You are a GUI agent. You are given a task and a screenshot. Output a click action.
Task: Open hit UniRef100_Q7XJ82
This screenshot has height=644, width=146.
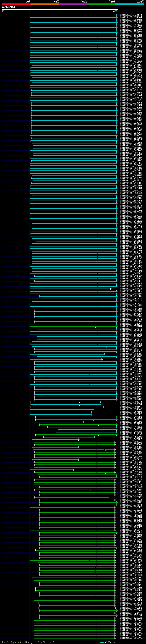click(x=131, y=22)
